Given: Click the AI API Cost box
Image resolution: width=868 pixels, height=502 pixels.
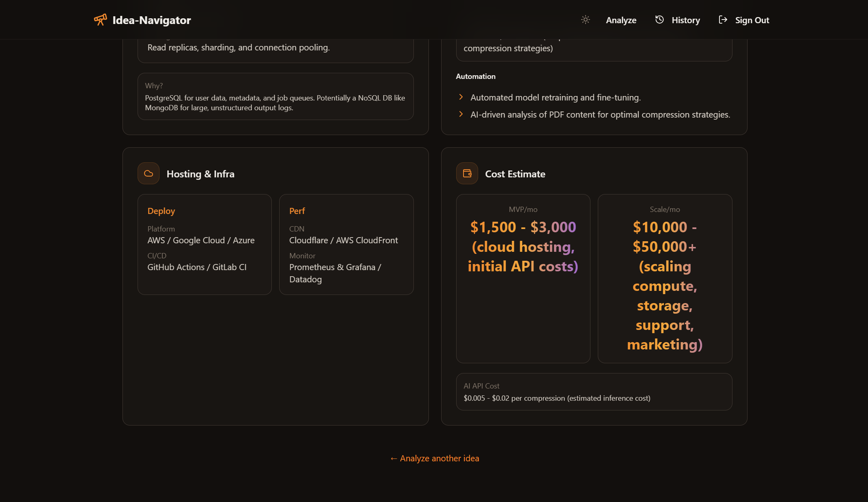Looking at the screenshot, I should 594,392.
